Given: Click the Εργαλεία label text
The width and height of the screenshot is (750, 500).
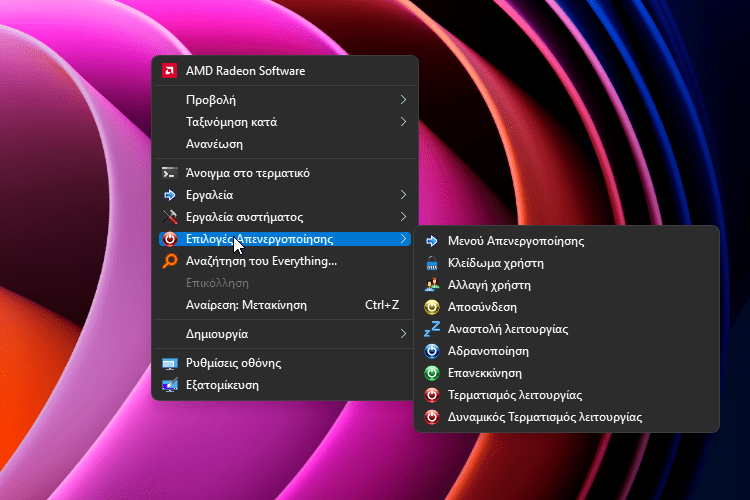Looking at the screenshot, I should tap(210, 195).
